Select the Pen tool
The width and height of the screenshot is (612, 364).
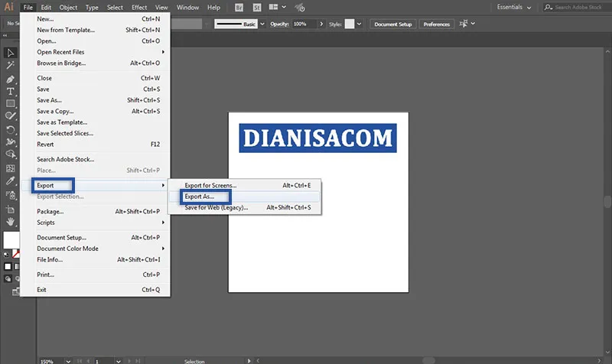11,80
